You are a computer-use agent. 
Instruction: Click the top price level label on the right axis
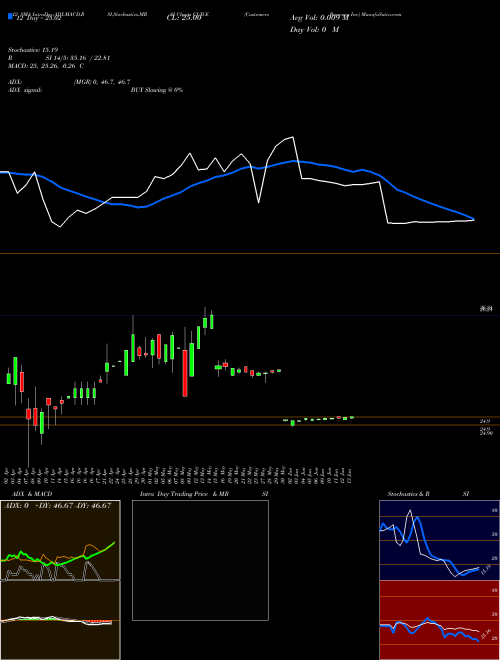[x=486, y=309]
